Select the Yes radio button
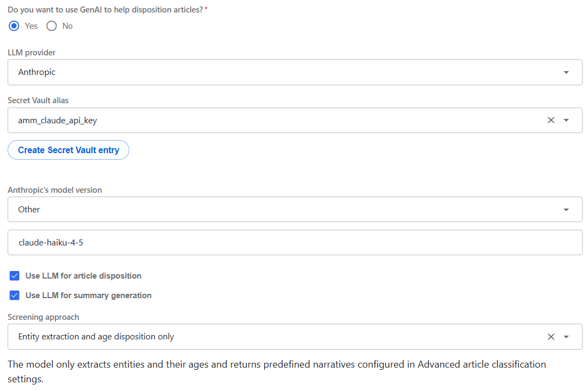The height and width of the screenshot is (391, 588). point(14,26)
